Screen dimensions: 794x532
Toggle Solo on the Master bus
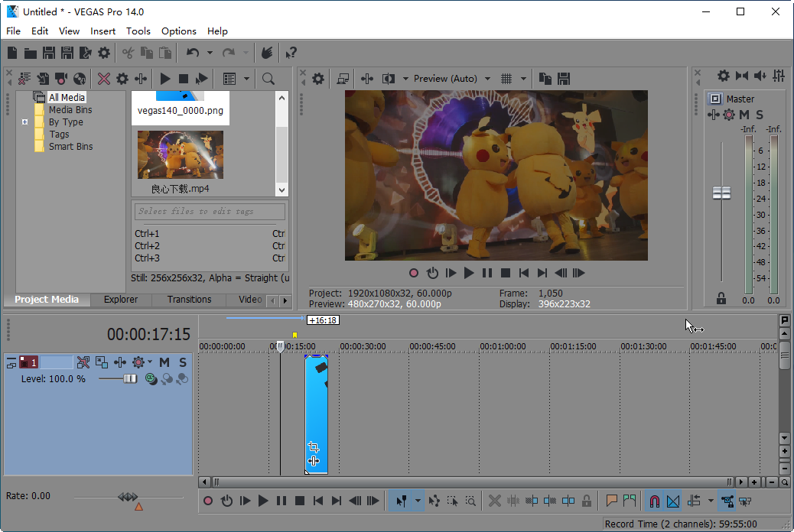759,115
